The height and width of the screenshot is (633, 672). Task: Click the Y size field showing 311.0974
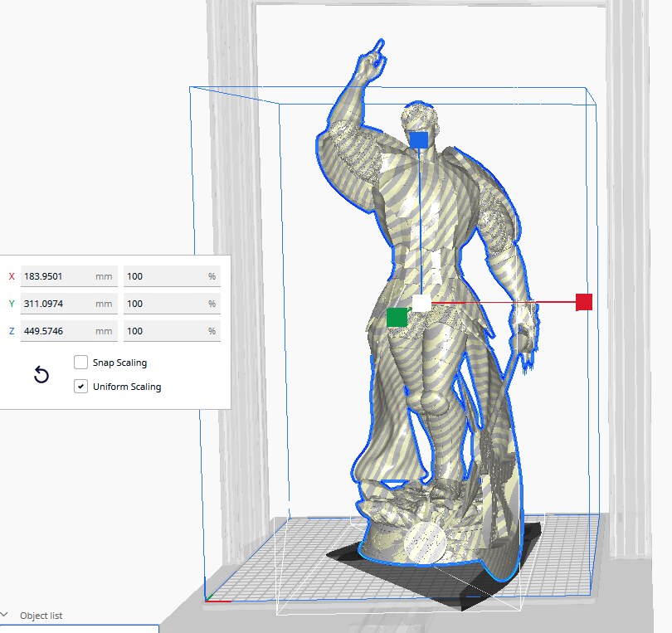(69, 304)
